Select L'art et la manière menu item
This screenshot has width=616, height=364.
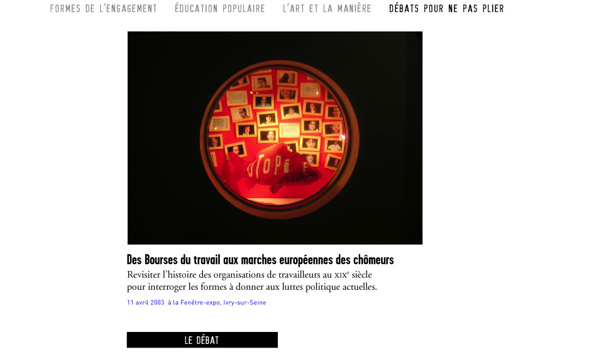[x=327, y=8]
